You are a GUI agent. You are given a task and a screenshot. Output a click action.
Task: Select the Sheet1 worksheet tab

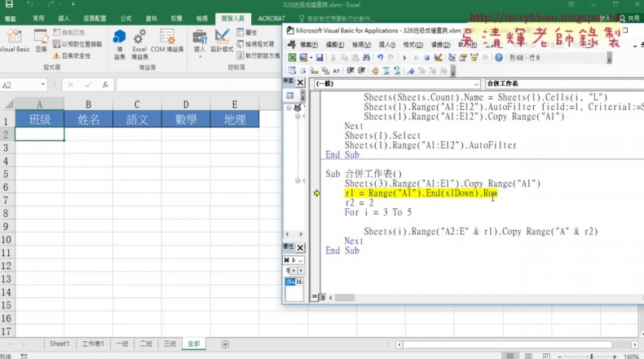tap(60, 343)
